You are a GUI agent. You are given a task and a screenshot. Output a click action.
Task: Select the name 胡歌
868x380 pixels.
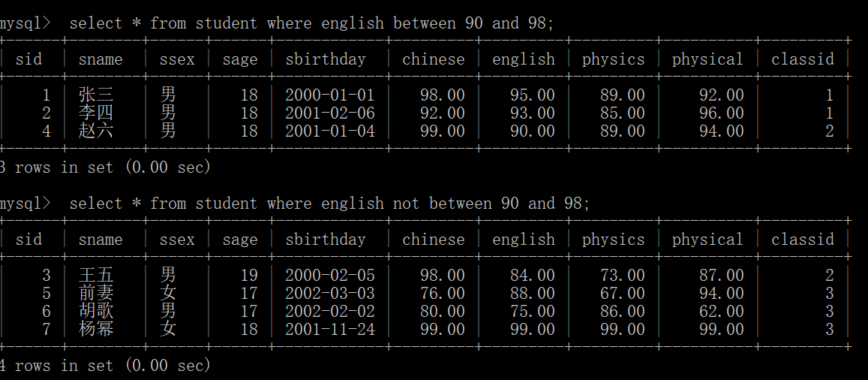pos(96,311)
